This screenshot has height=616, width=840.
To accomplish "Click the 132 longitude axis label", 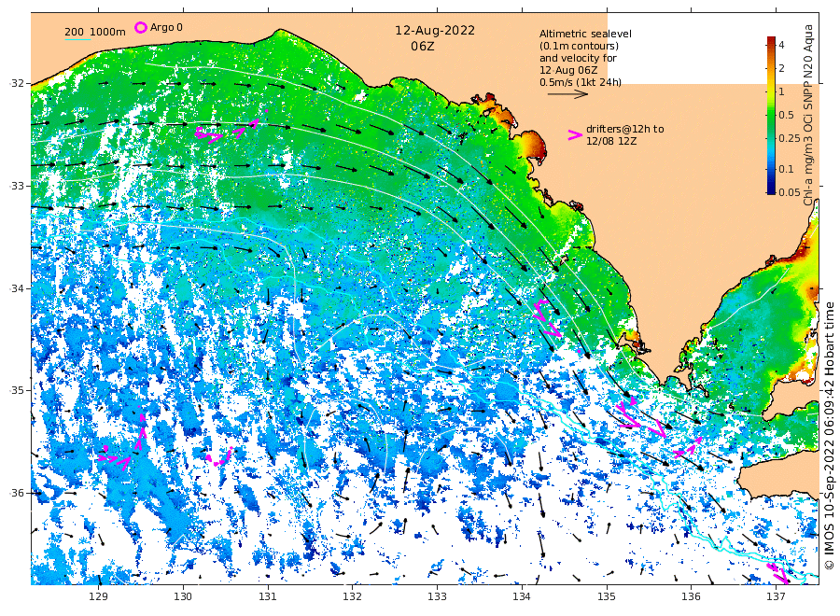I will (x=353, y=596).
